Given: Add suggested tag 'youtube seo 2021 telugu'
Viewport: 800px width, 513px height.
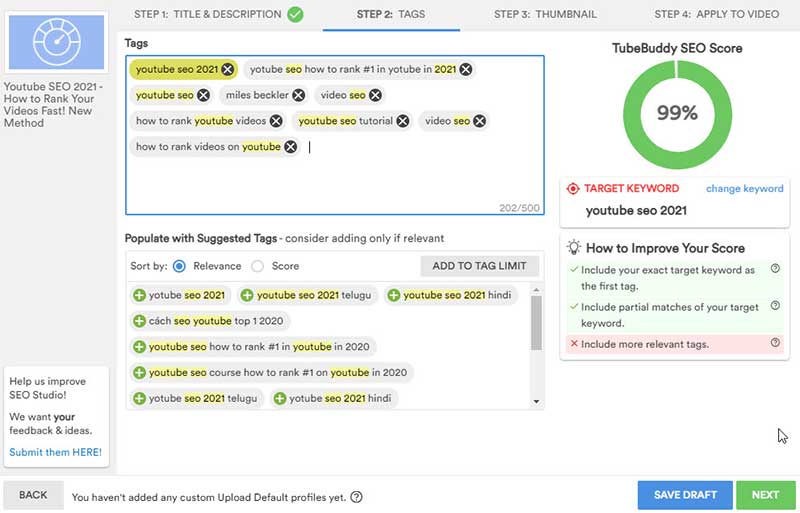Looking at the screenshot, I should pos(247,295).
